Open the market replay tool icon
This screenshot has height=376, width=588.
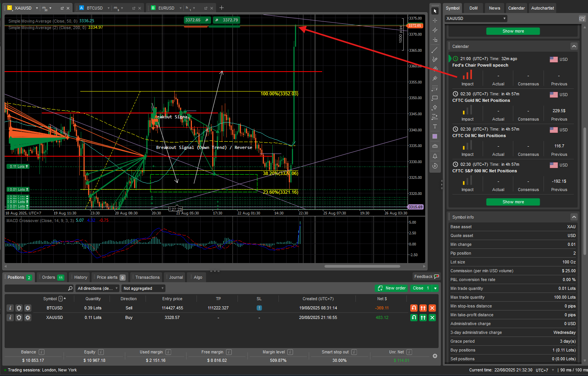pyautogui.click(x=435, y=166)
